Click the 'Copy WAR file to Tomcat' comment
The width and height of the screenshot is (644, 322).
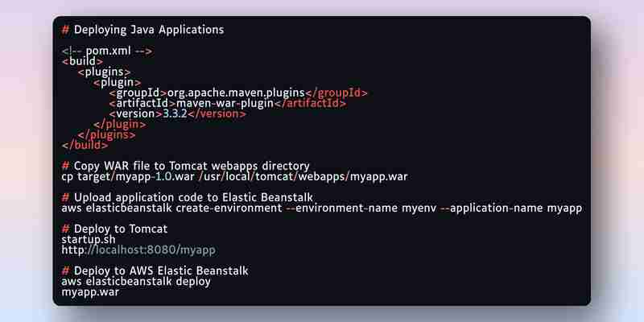(186, 167)
